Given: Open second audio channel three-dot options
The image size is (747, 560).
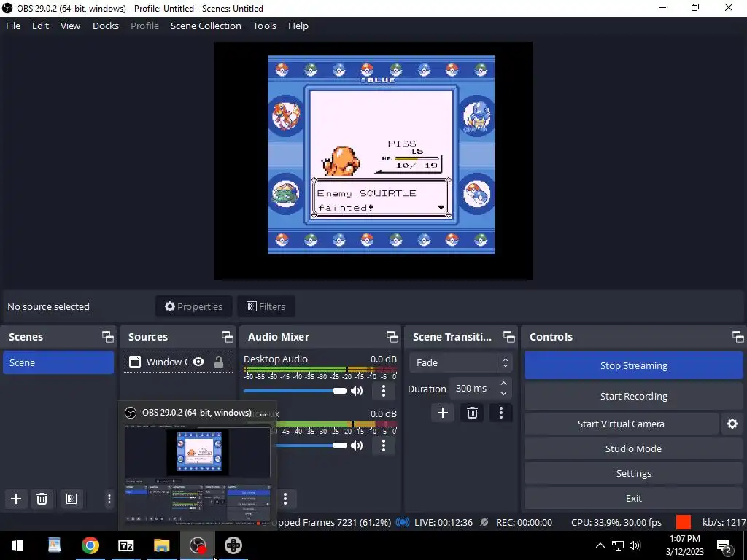Looking at the screenshot, I should 384,446.
